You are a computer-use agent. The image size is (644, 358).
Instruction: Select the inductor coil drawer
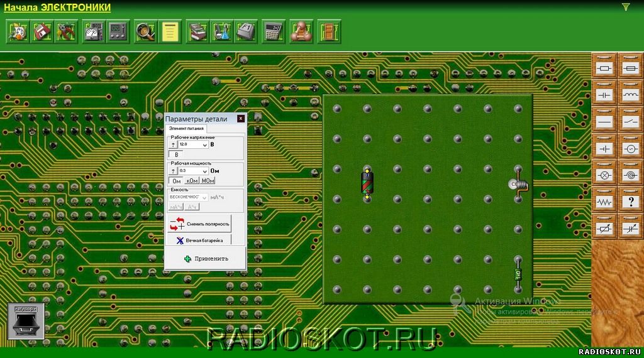630,95
